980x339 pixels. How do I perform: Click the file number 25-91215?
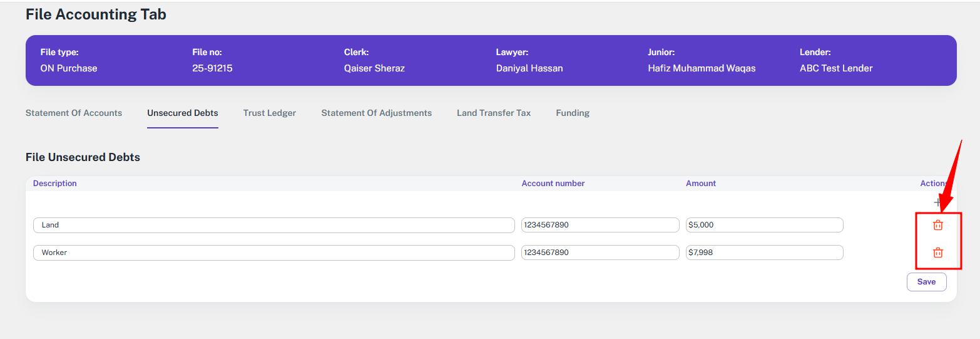coord(212,68)
